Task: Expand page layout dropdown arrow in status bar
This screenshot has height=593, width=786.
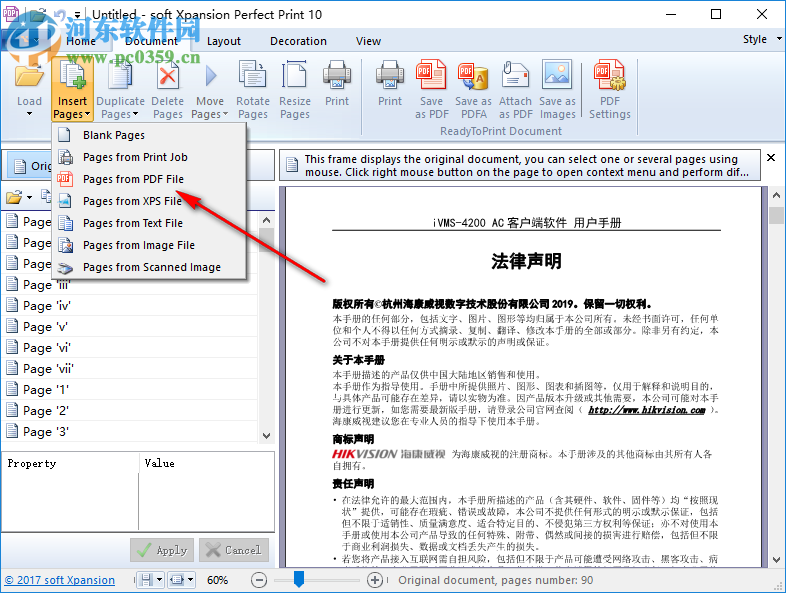Action: (159, 580)
